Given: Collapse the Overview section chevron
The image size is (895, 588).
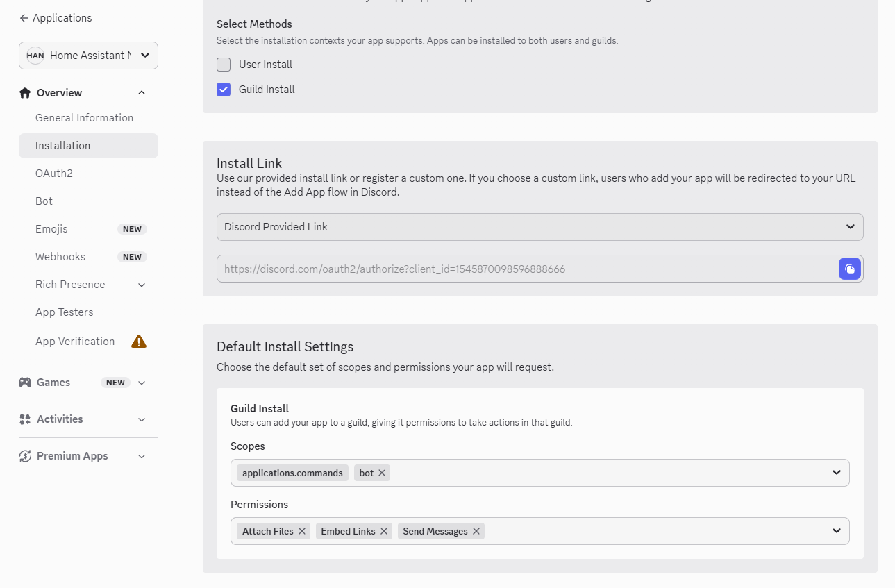Looking at the screenshot, I should [x=142, y=93].
